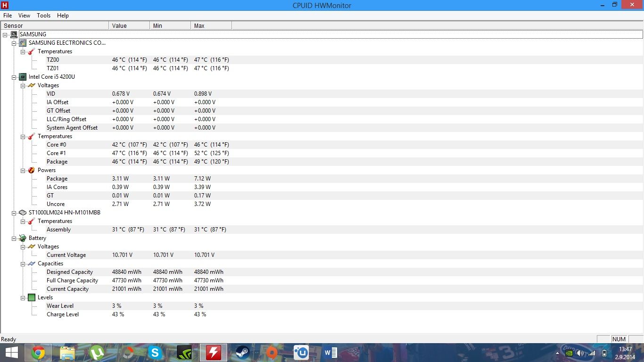Click the thermometer icon under the SAMSUNG ELECTRONICS node
Viewport: 644px width, 362px height.
click(x=32, y=51)
